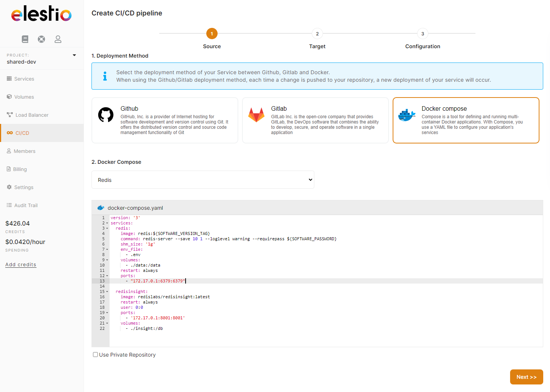Select the Github deployment method card

click(165, 120)
